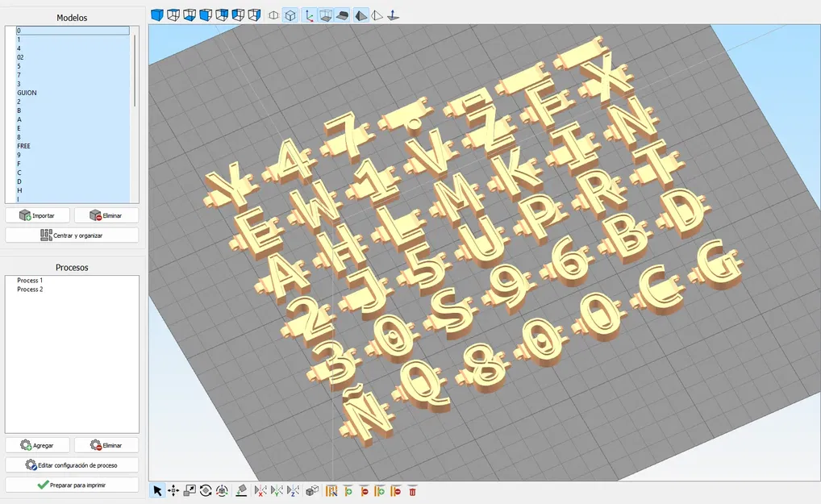
Task: Click Centrar y organizar button
Action: click(72, 235)
